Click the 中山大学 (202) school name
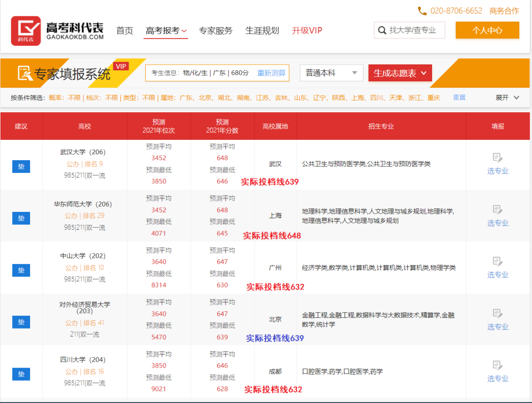Viewport: 532px width, 403px height. (83, 256)
